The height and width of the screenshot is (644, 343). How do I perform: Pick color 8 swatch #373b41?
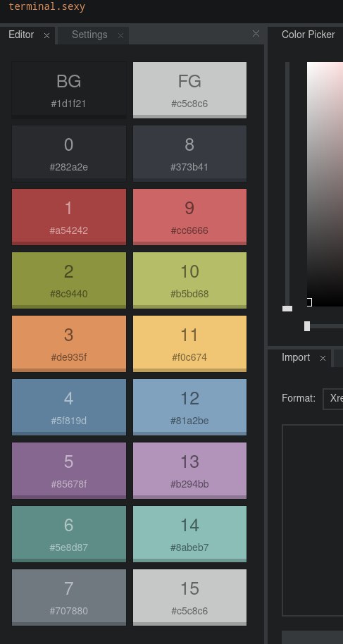pos(189,154)
